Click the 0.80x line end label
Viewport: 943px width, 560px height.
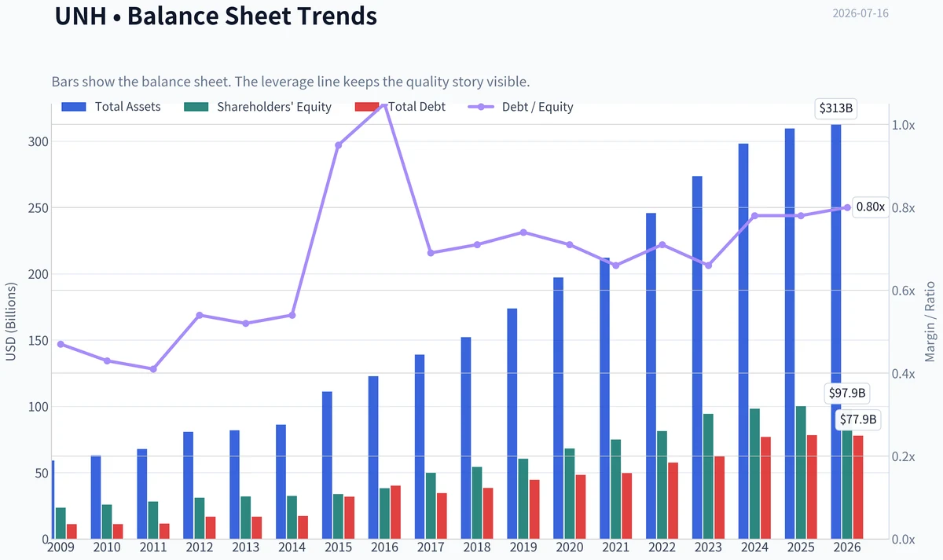tap(870, 207)
